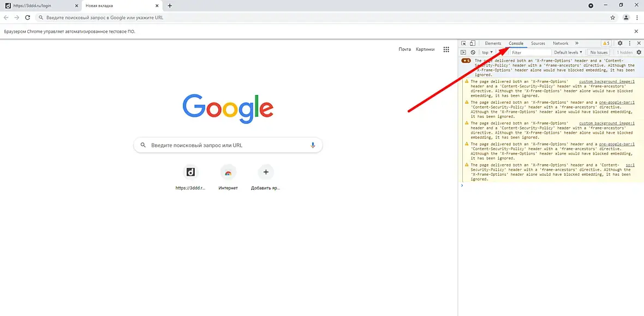644x316 pixels.
Task: Go back with the browser back arrow
Action: 6,17
